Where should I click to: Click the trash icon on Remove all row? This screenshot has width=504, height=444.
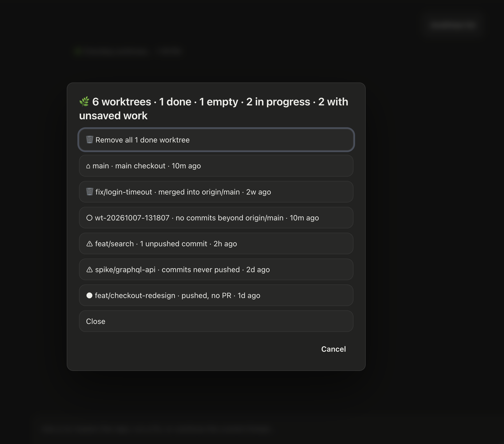pyautogui.click(x=90, y=140)
